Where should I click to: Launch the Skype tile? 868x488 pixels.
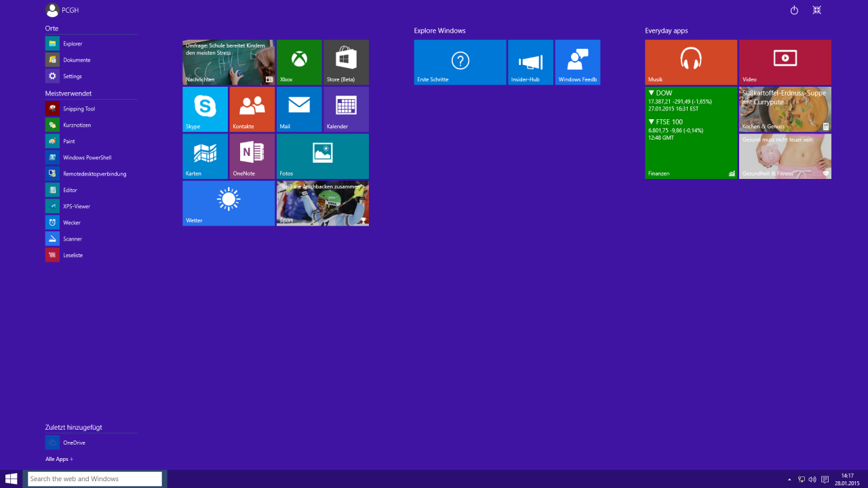(x=205, y=109)
